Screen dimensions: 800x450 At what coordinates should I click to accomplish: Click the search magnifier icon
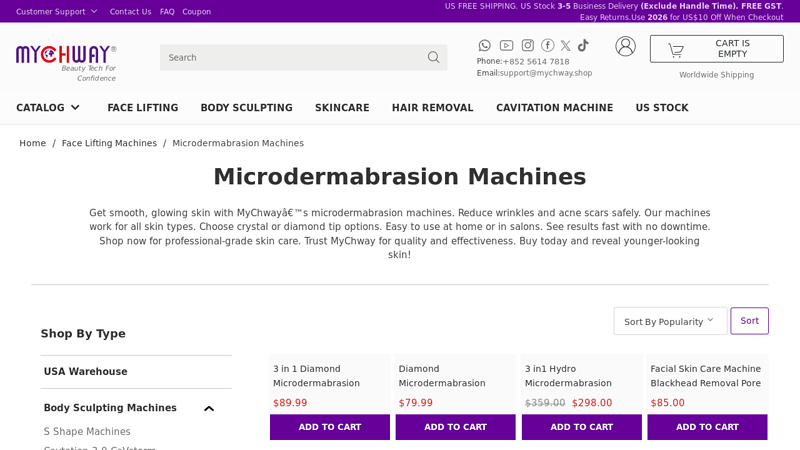[x=433, y=57]
